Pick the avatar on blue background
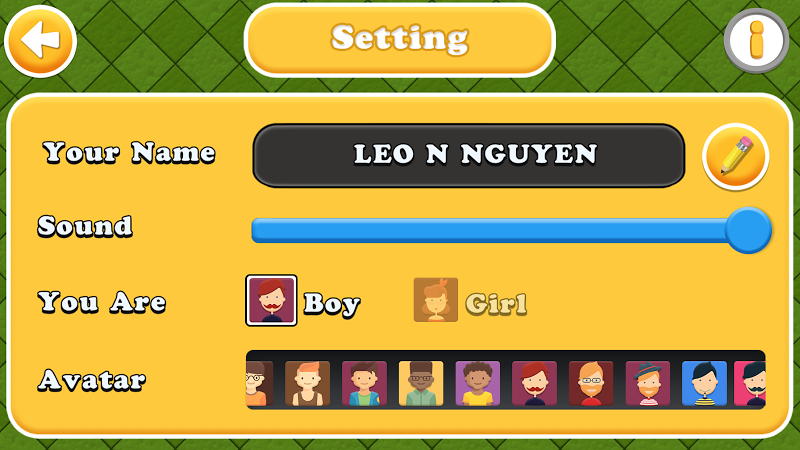 coord(704,383)
